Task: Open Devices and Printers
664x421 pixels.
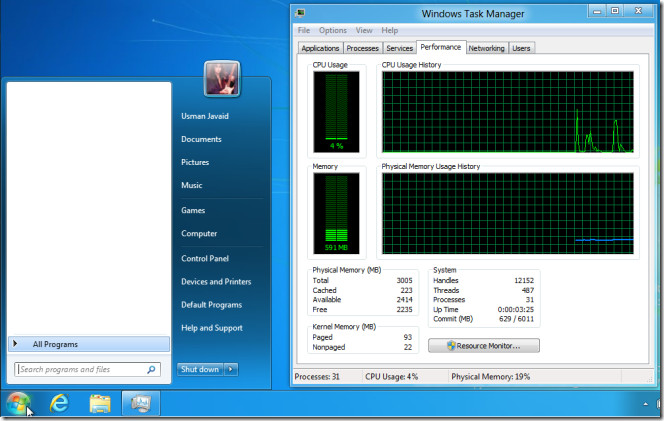Action: [x=215, y=282]
